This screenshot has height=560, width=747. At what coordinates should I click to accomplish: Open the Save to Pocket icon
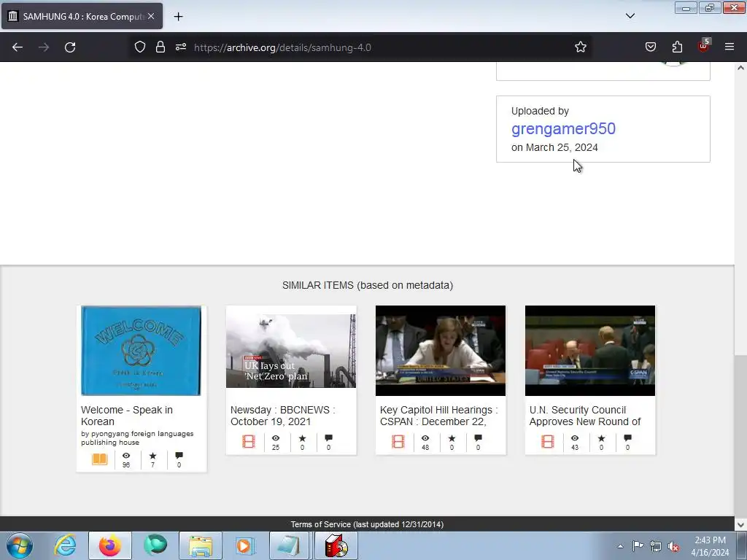tap(651, 47)
